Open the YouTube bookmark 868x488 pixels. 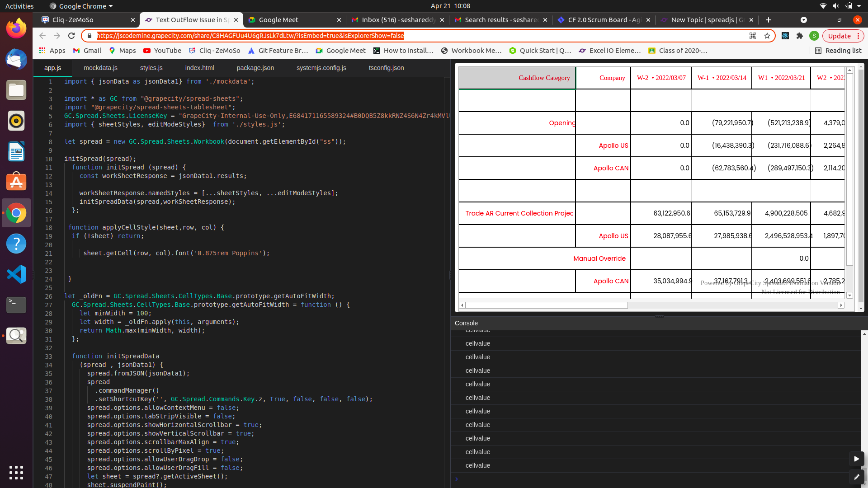pyautogui.click(x=162, y=51)
